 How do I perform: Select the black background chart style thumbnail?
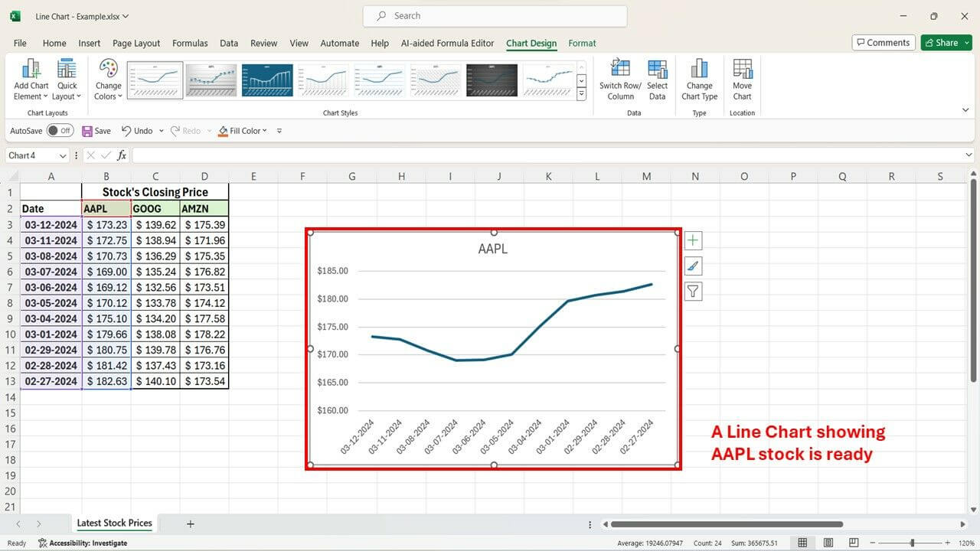[492, 80]
